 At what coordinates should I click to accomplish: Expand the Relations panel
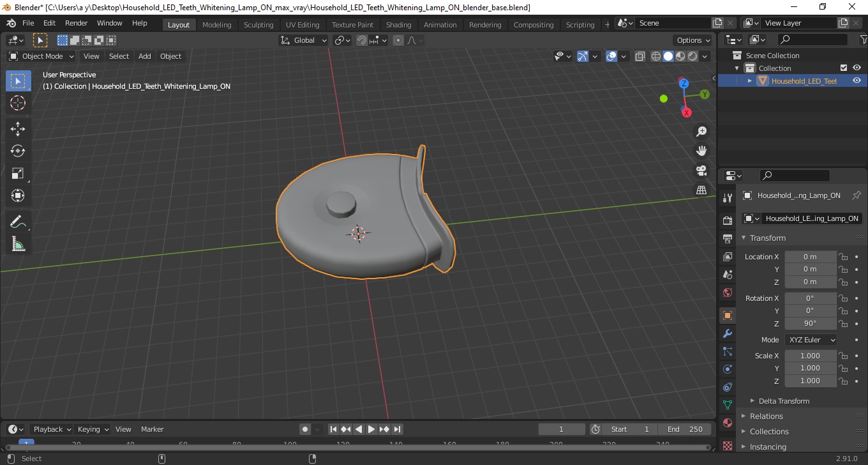coord(766,416)
